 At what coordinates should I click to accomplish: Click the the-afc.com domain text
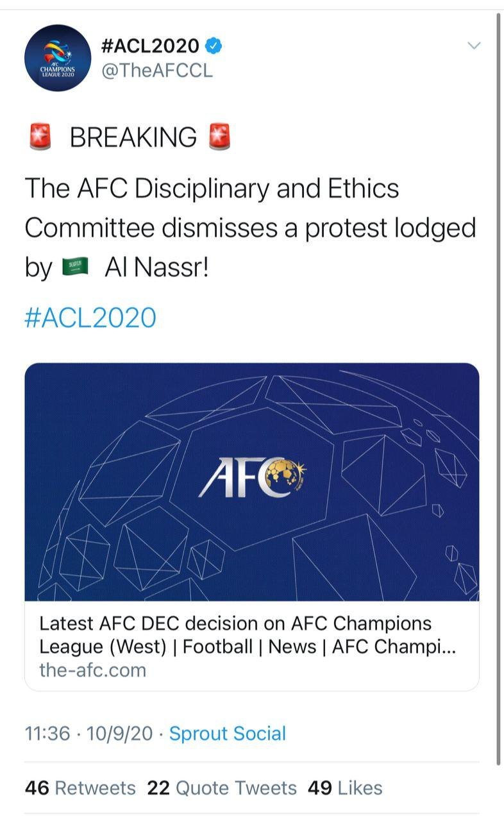92,670
